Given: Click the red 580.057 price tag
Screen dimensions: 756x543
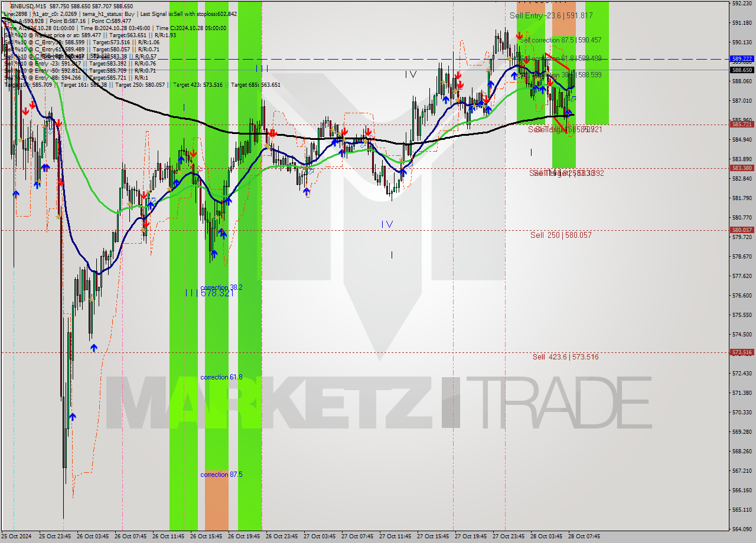Looking at the screenshot, I should point(742,230).
